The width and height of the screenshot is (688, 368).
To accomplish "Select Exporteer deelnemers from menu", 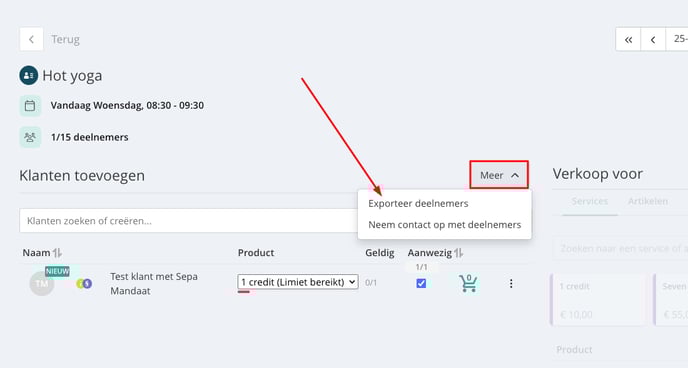I will coord(418,204).
